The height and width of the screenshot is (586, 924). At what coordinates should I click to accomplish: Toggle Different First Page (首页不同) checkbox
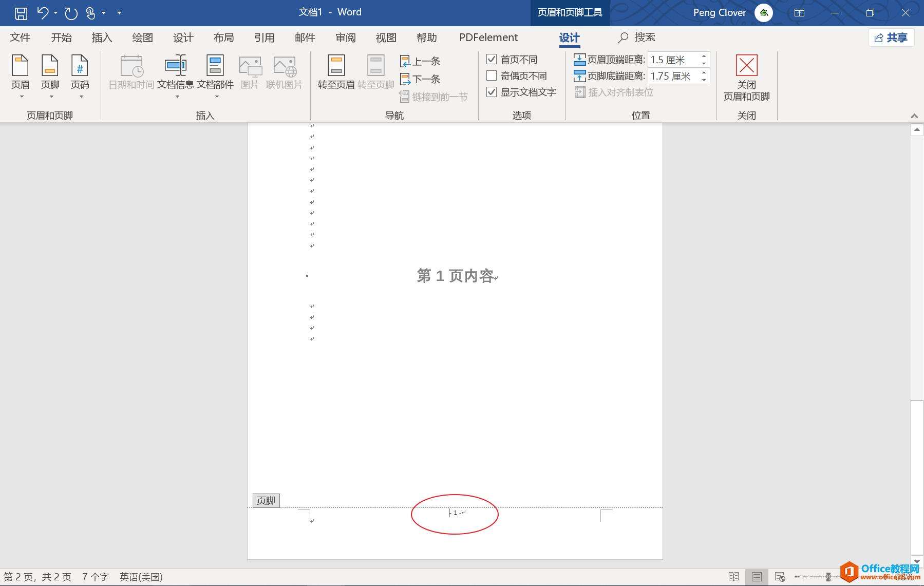click(492, 60)
